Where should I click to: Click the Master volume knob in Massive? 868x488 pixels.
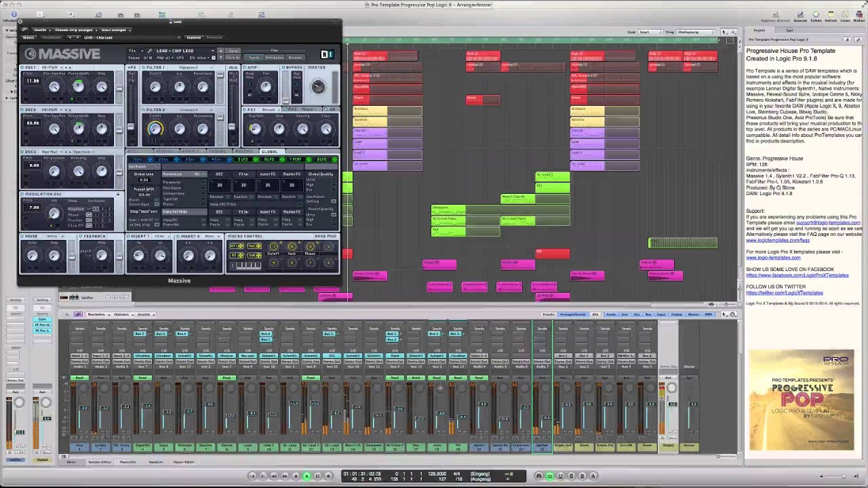317,86
